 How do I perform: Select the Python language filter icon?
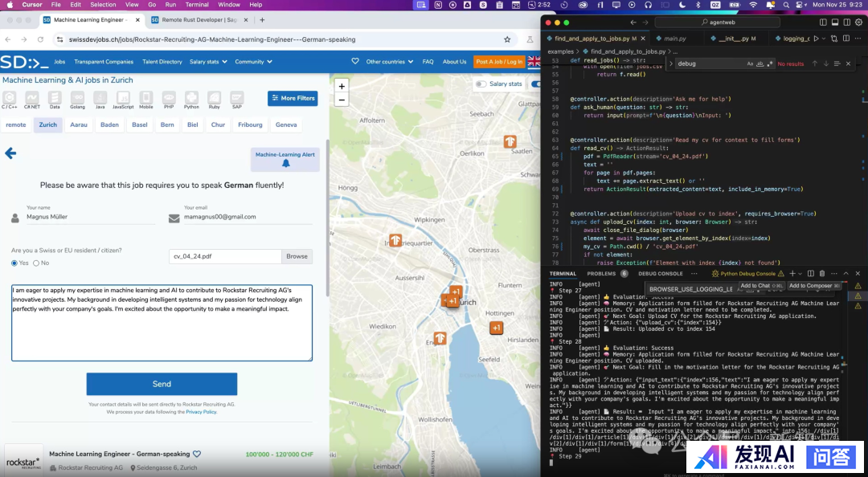pyautogui.click(x=191, y=99)
